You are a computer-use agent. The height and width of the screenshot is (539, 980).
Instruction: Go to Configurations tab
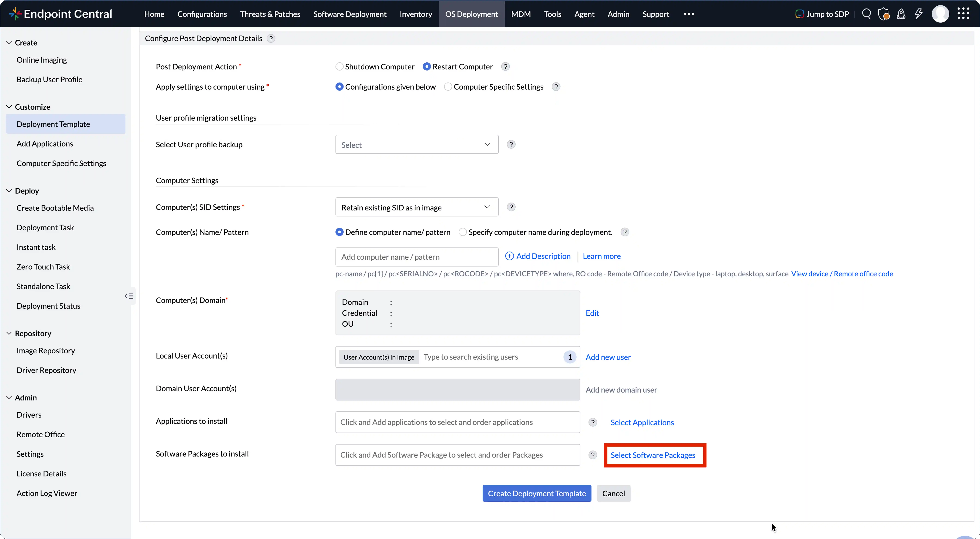click(202, 14)
